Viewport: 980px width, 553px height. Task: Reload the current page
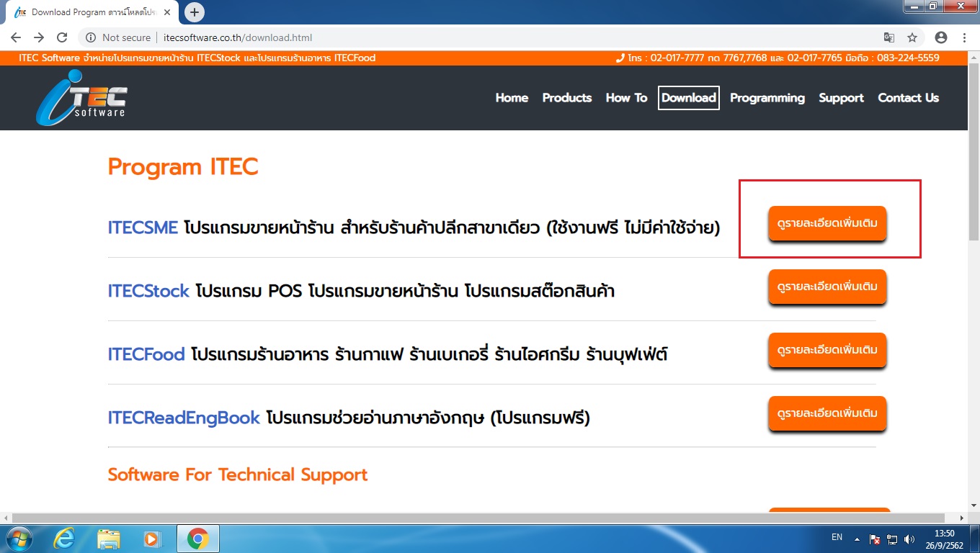pos(62,37)
